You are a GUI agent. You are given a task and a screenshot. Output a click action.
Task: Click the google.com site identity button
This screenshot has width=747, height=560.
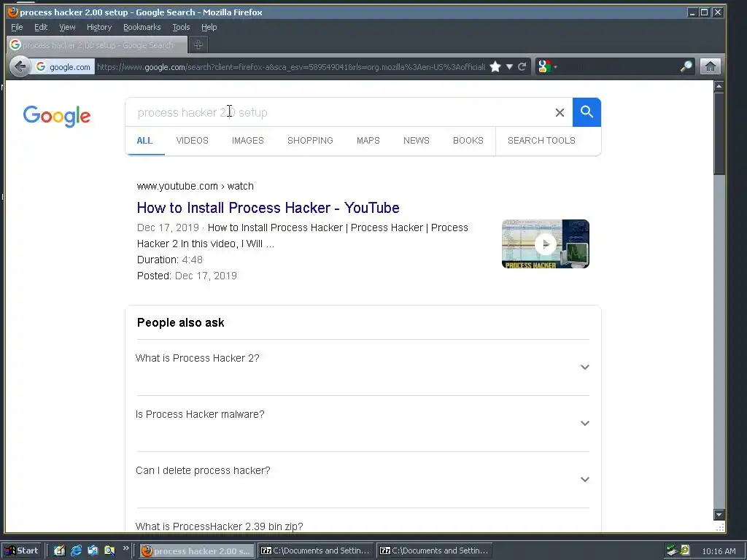point(64,67)
